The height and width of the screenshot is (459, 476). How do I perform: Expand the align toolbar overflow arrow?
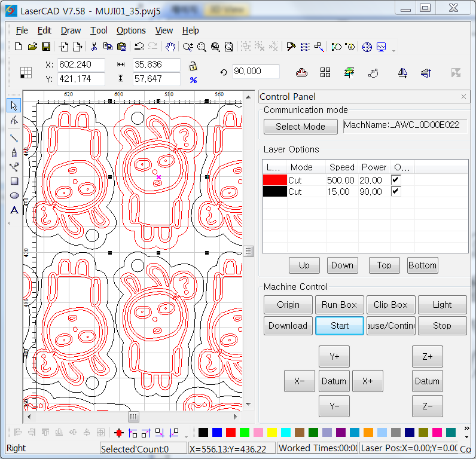pos(186,437)
